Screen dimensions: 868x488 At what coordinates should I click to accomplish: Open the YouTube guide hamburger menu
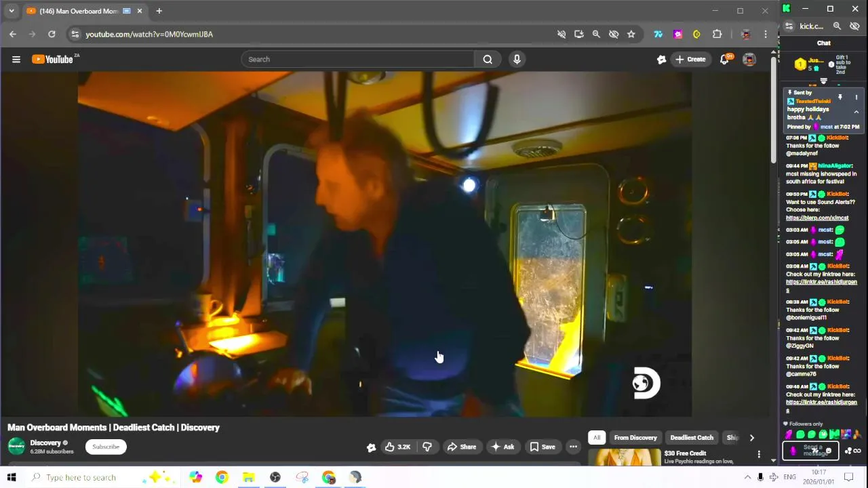pyautogui.click(x=16, y=60)
